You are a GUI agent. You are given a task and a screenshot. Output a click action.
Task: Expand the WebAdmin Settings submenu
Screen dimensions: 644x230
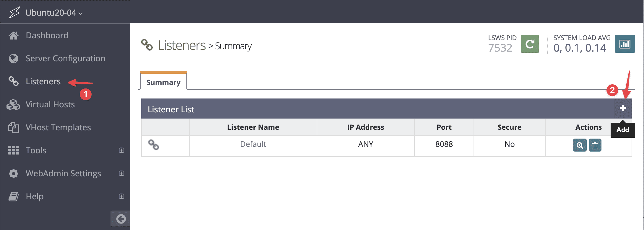tap(121, 173)
